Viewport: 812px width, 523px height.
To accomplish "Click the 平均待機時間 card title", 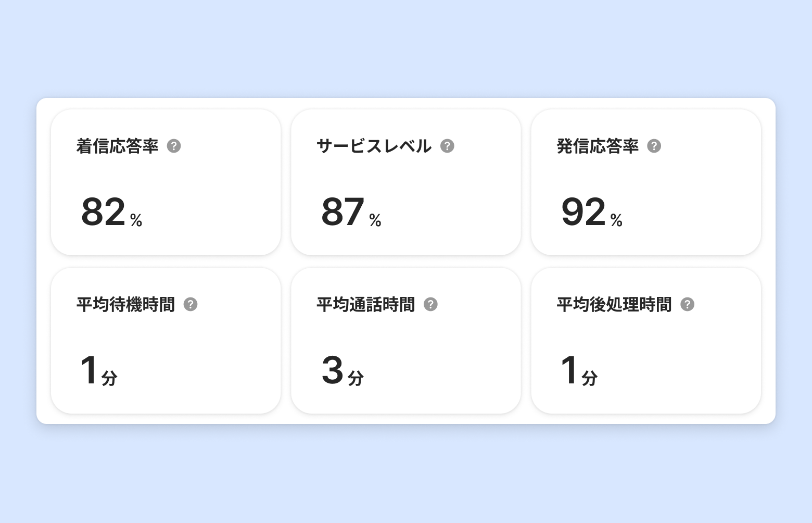I will [125, 305].
